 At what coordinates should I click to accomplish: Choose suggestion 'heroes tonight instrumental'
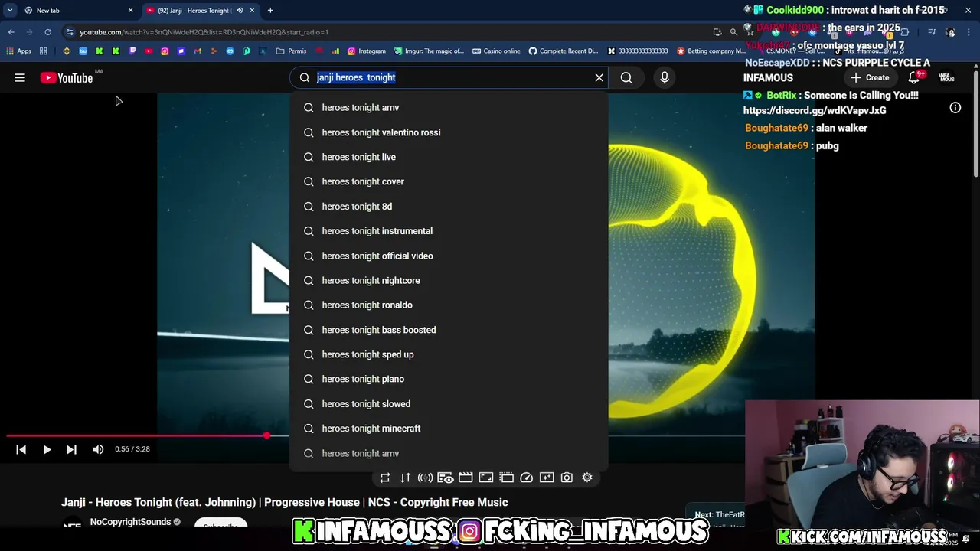[449, 231]
